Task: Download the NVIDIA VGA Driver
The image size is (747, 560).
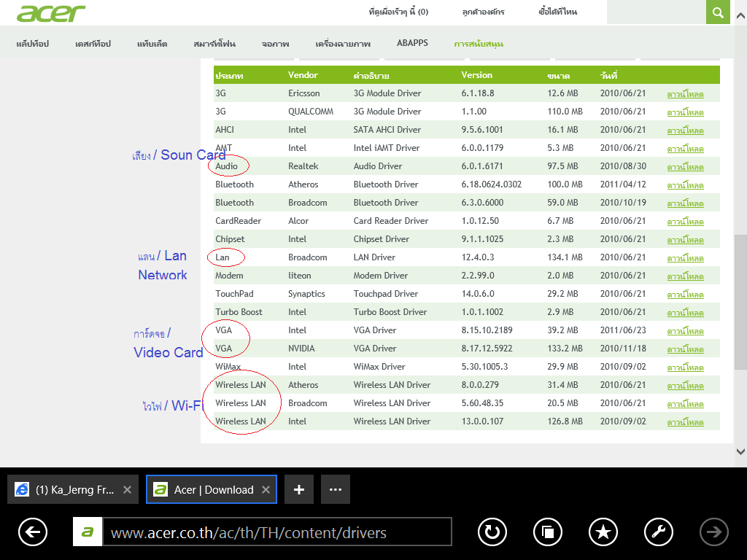Action: coord(685,349)
